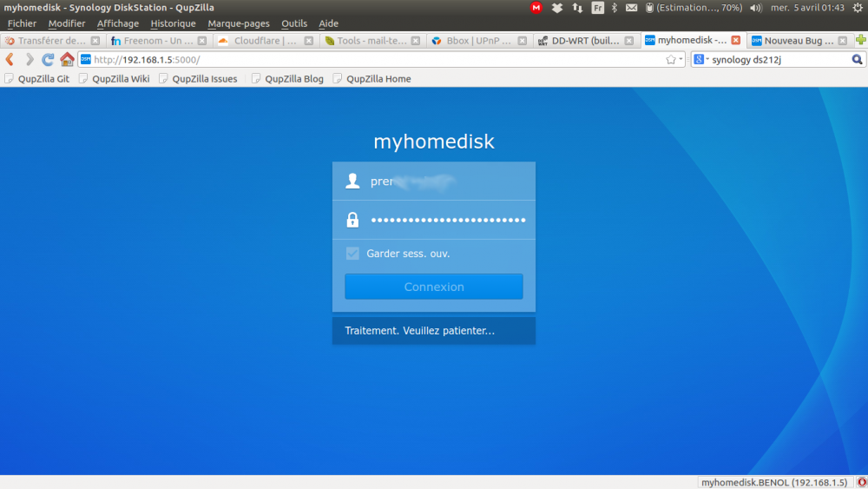Close the Freenom tab
The width and height of the screenshot is (868, 489).
202,41
